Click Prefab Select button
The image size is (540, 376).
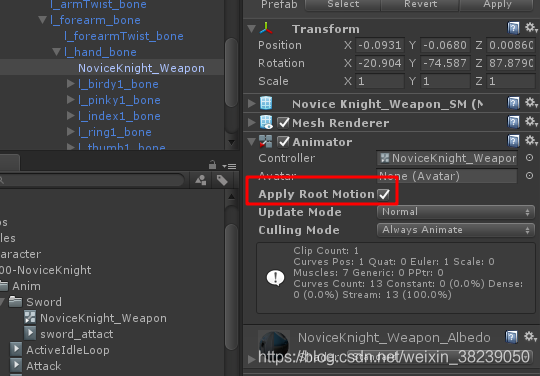[343, 5]
